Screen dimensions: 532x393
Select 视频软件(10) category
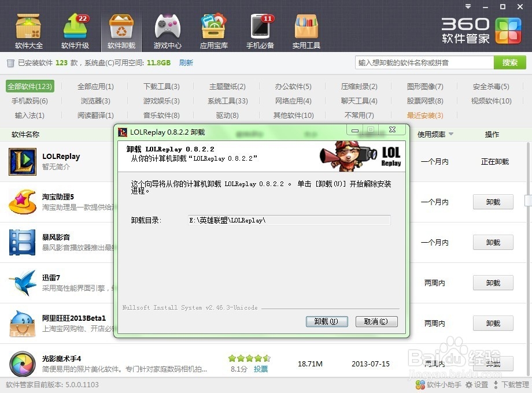coord(491,101)
